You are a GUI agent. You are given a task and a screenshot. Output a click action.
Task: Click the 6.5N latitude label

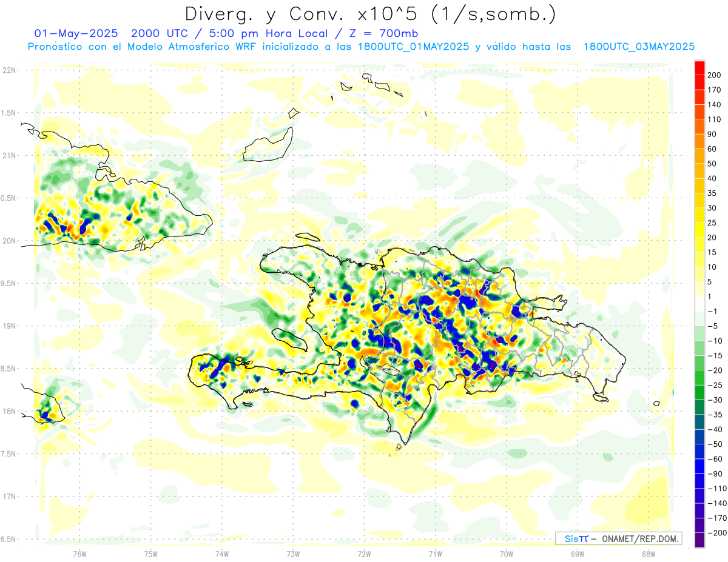(x=8, y=539)
